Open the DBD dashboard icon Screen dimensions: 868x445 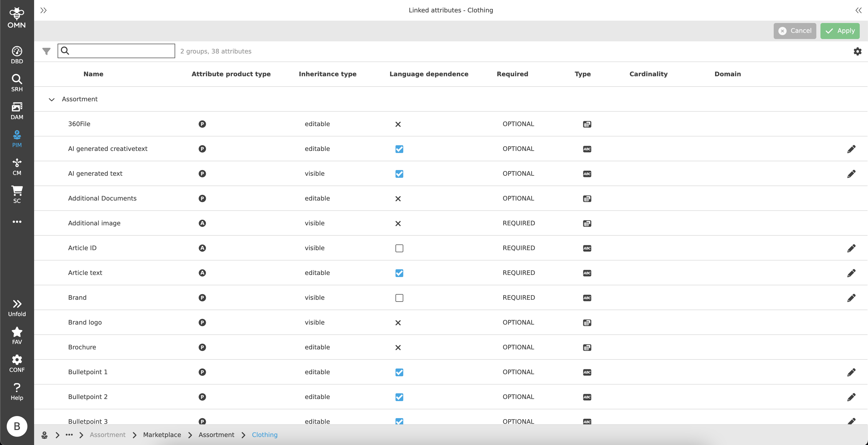pyautogui.click(x=17, y=55)
